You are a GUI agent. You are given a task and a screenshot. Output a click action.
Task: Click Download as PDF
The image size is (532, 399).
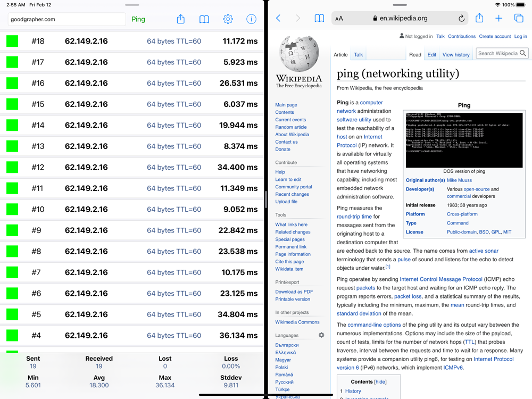(x=294, y=292)
